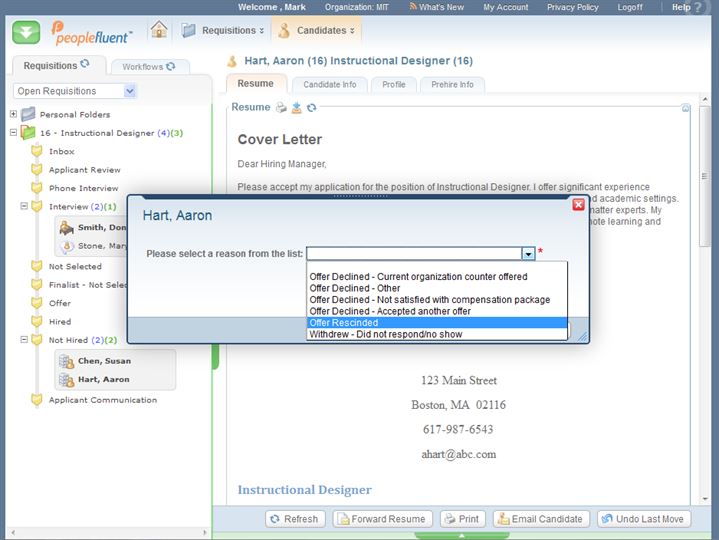The height and width of the screenshot is (540, 719).
Task: Select candidate Chen, Susan
Action: click(104, 361)
